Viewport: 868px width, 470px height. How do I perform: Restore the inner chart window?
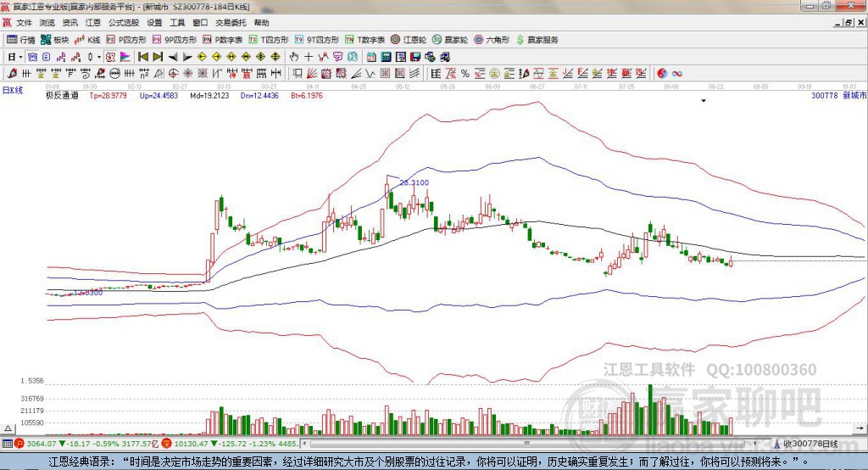(x=848, y=23)
